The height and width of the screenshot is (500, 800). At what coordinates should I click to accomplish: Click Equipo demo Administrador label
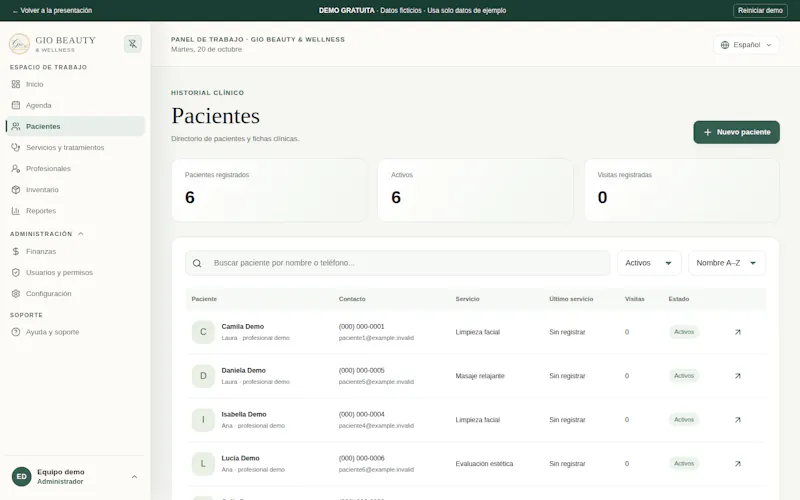tap(60, 477)
